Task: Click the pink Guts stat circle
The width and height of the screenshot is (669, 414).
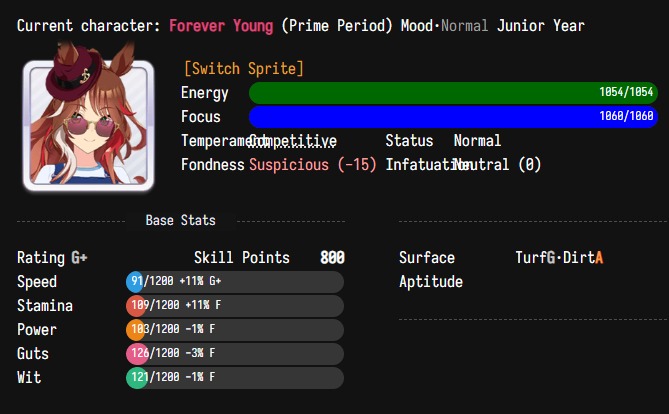Action: pos(137,353)
